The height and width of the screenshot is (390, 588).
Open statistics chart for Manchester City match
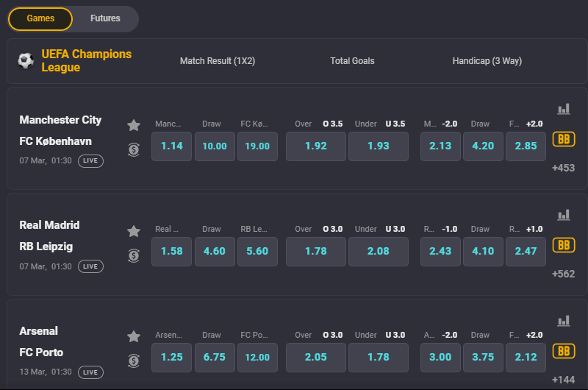tap(564, 109)
